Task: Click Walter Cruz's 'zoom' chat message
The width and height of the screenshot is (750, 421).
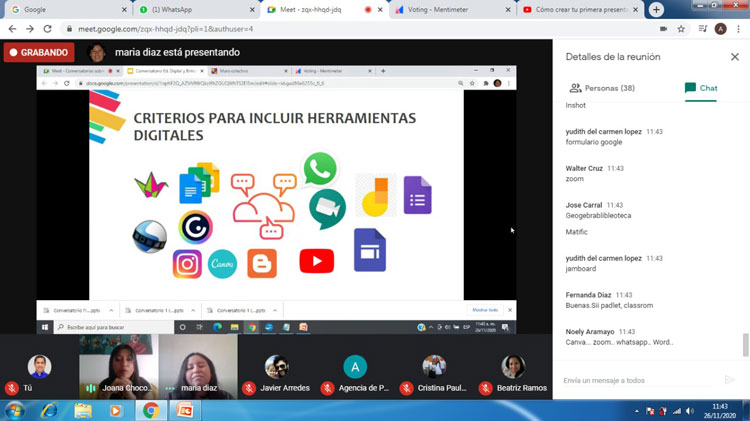Action: 574,179
